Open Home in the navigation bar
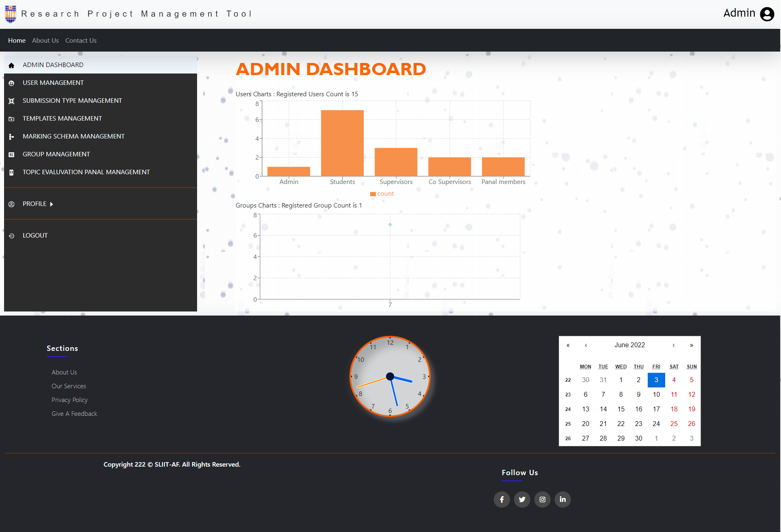This screenshot has width=781, height=532. 17,41
